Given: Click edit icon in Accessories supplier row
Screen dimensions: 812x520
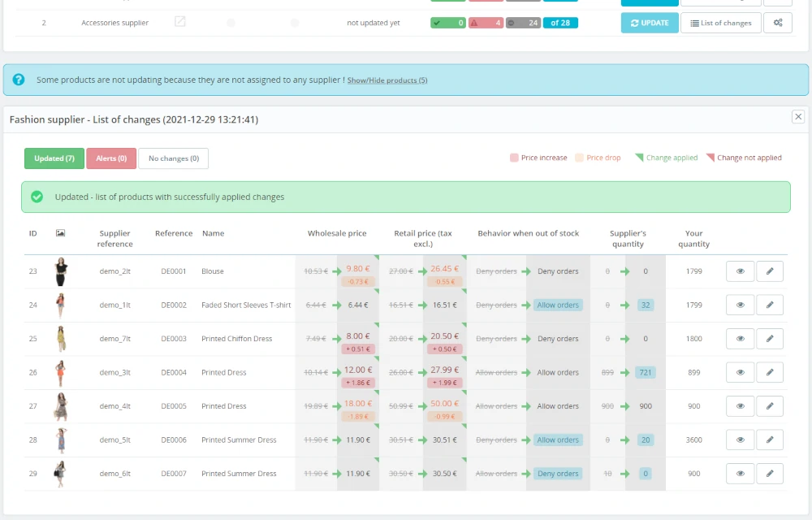Looking at the screenshot, I should 180,22.
